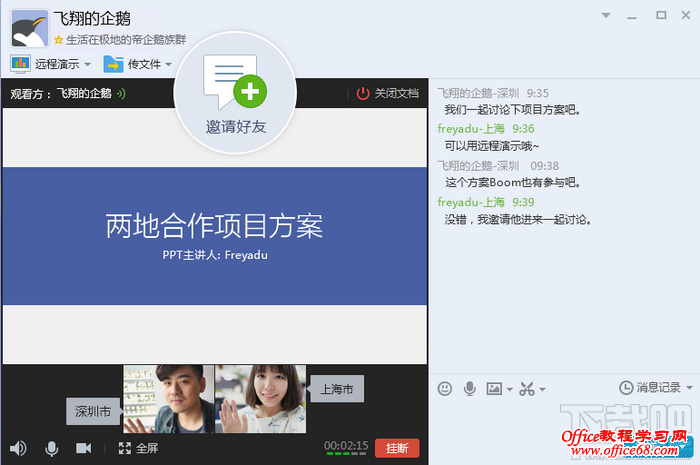Click the signal strength bars under timer
This screenshot has width=700, height=465.
click(346, 454)
